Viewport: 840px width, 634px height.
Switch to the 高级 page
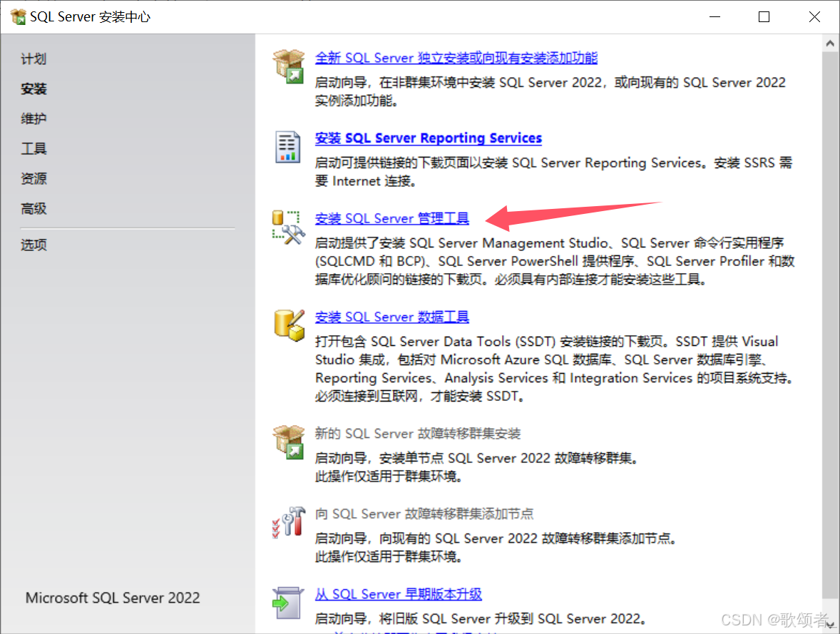(x=34, y=208)
